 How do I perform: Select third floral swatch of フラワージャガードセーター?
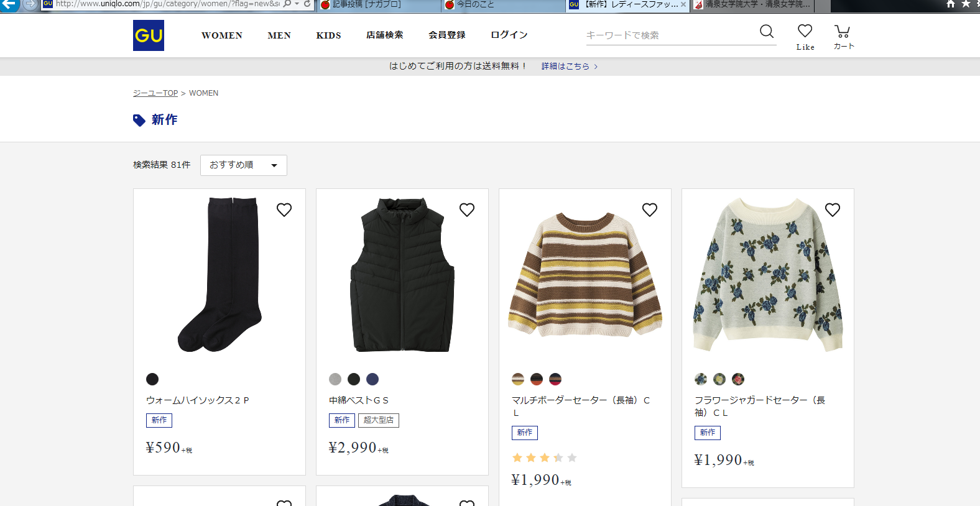738,379
